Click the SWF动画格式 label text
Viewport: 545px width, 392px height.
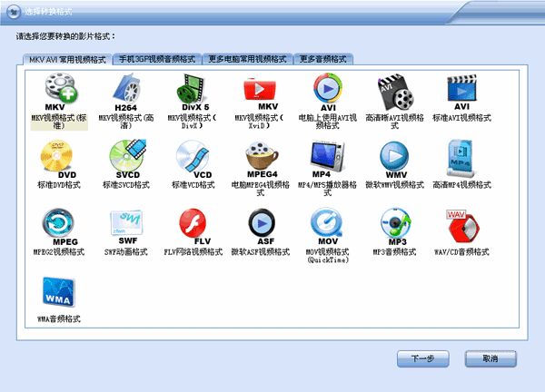(x=126, y=251)
